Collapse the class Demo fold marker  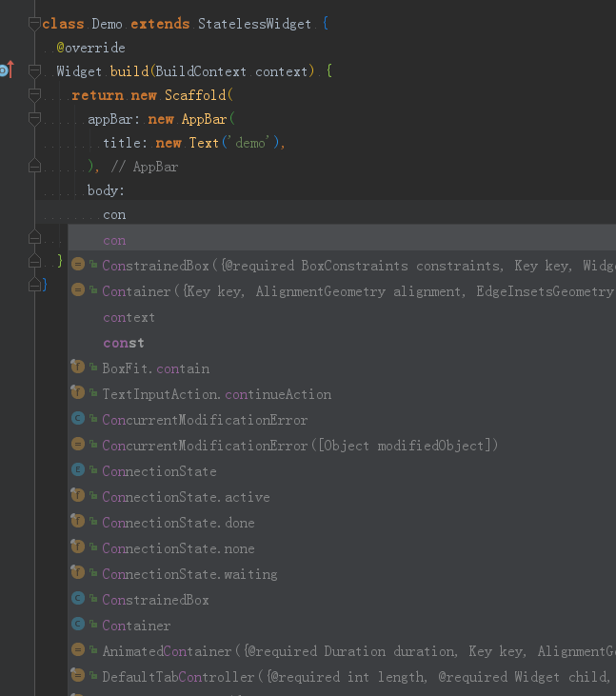(34, 24)
